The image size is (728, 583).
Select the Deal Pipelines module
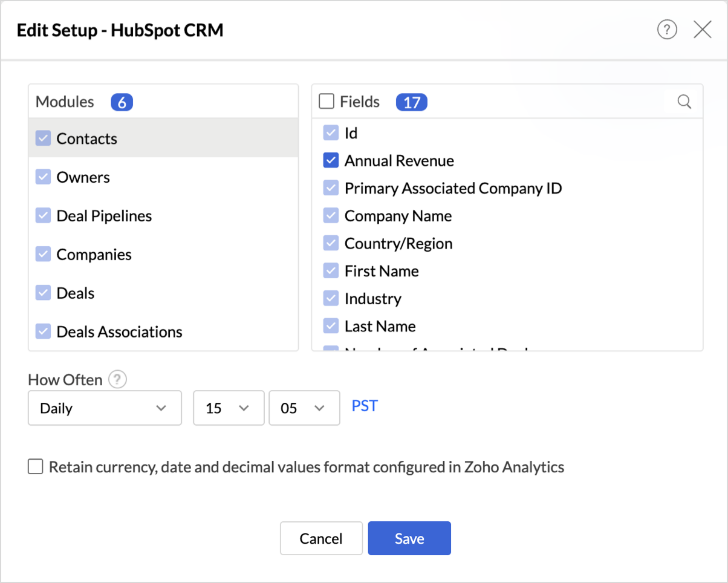(104, 216)
